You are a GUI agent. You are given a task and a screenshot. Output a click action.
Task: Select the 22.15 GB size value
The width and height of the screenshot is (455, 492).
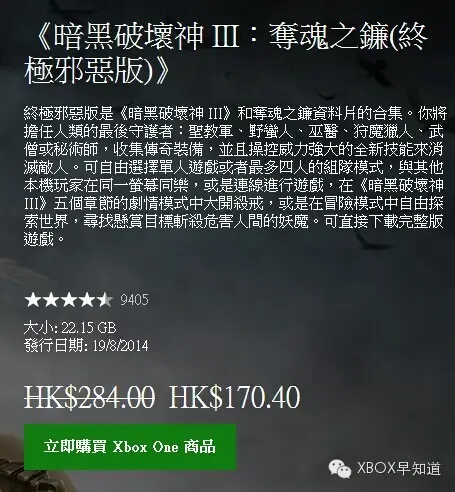pyautogui.click(x=89, y=328)
